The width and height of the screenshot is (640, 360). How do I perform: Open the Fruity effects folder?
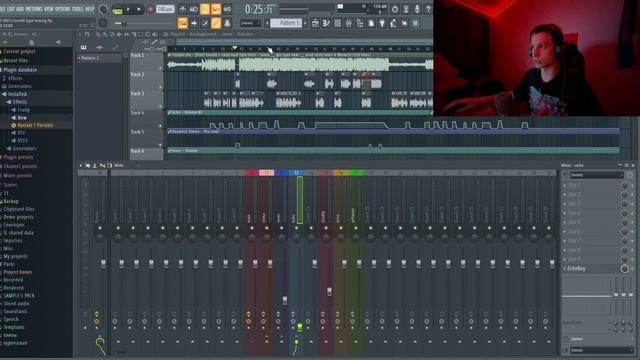click(x=23, y=110)
